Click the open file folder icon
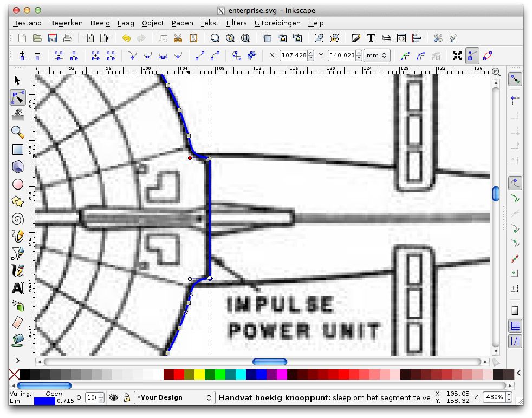532x418 pixels. pyautogui.click(x=37, y=38)
